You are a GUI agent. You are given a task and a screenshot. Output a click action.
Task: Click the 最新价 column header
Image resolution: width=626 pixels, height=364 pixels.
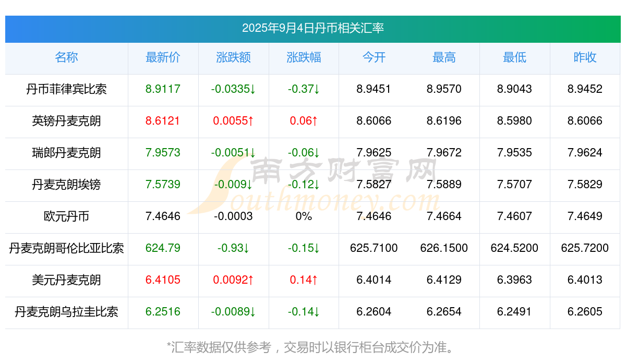click(x=163, y=57)
